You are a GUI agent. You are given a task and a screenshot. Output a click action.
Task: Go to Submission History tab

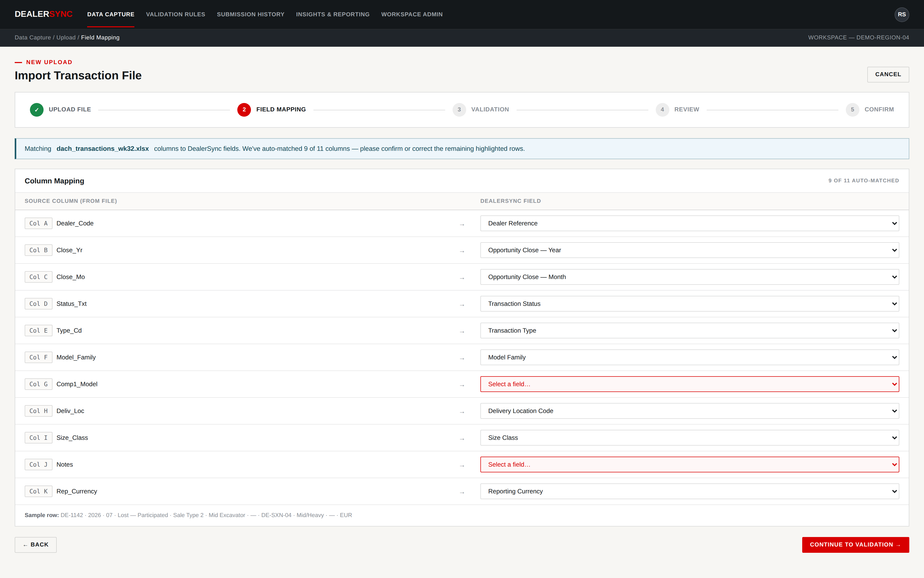250,14
